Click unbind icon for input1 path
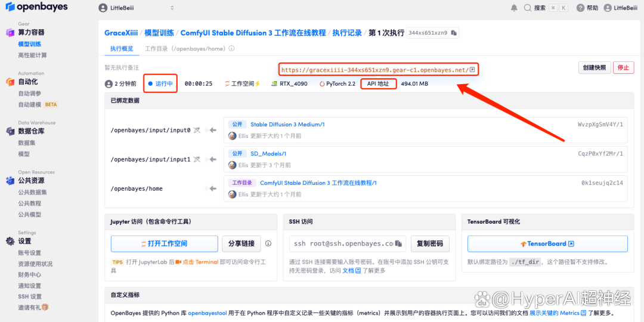Viewport: 644px width, 322px height. click(197, 159)
